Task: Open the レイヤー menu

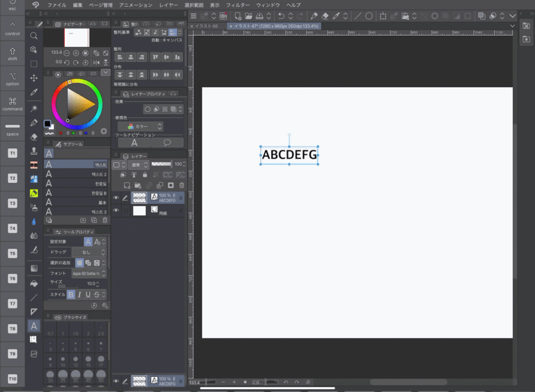Action: point(168,5)
